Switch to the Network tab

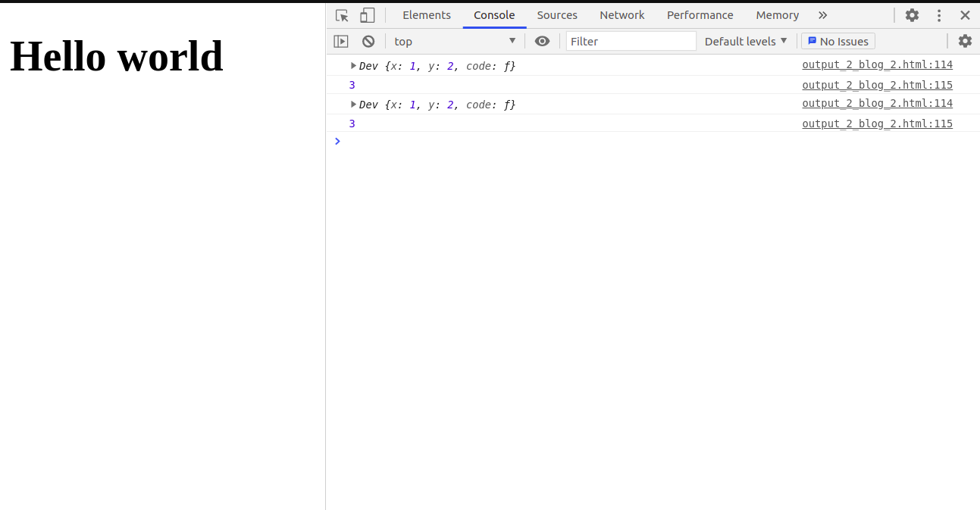click(x=622, y=14)
